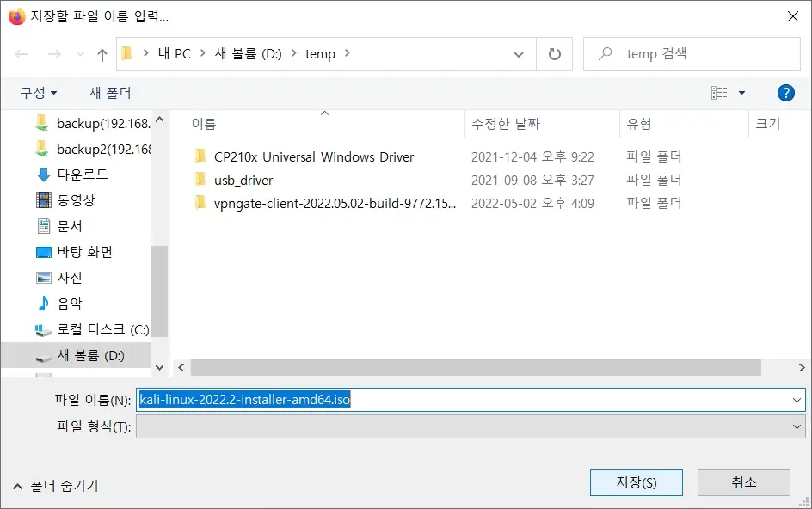The width and height of the screenshot is (812, 509).
Task: Click the Back navigation arrow
Action: pos(22,54)
